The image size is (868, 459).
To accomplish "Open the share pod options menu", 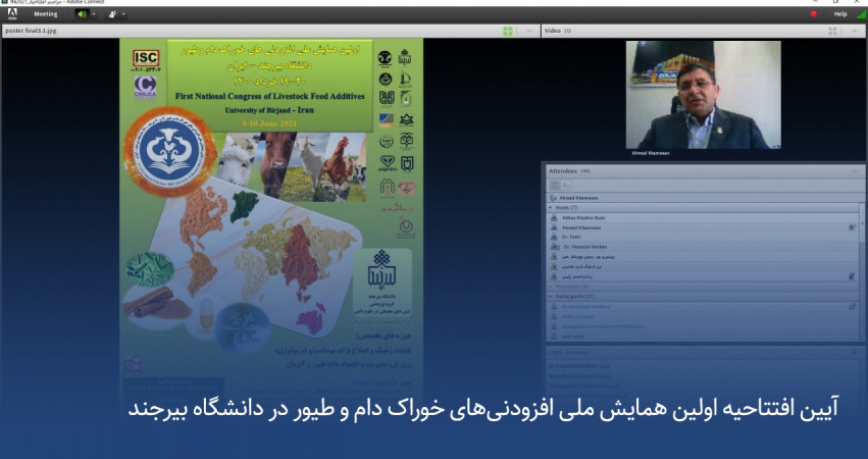I will (529, 31).
